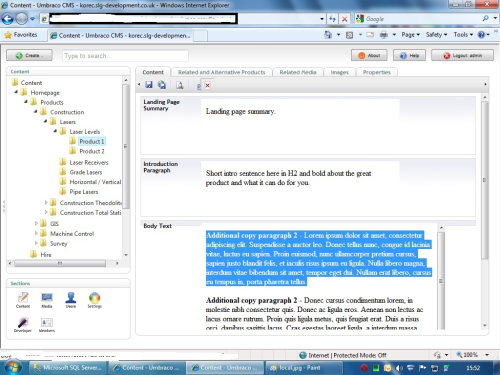Open the Content section icon
This screenshot has width=500, height=375.
(23, 300)
